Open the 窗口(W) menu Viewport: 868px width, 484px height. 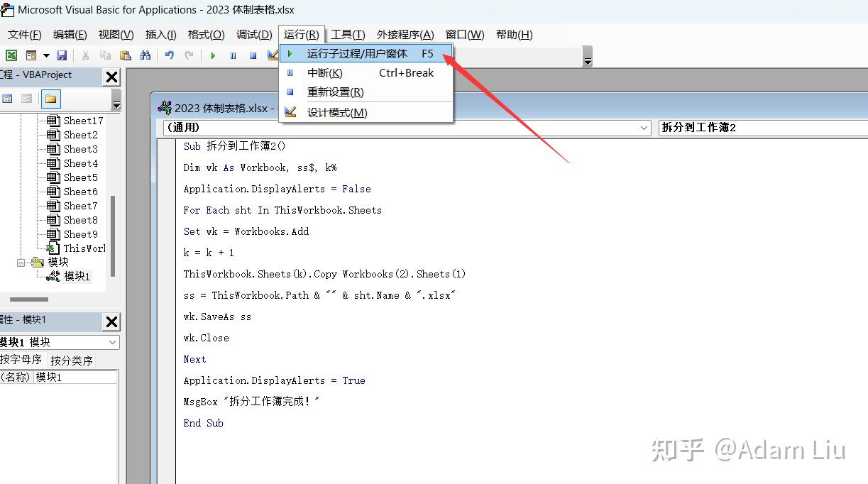(465, 34)
